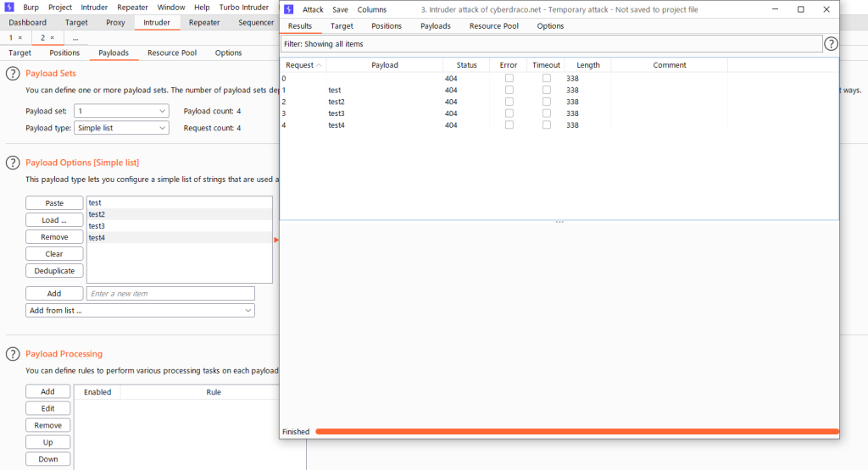Click the Payload Sets help icon
This screenshot has width=868, height=470.
pyautogui.click(x=13, y=74)
